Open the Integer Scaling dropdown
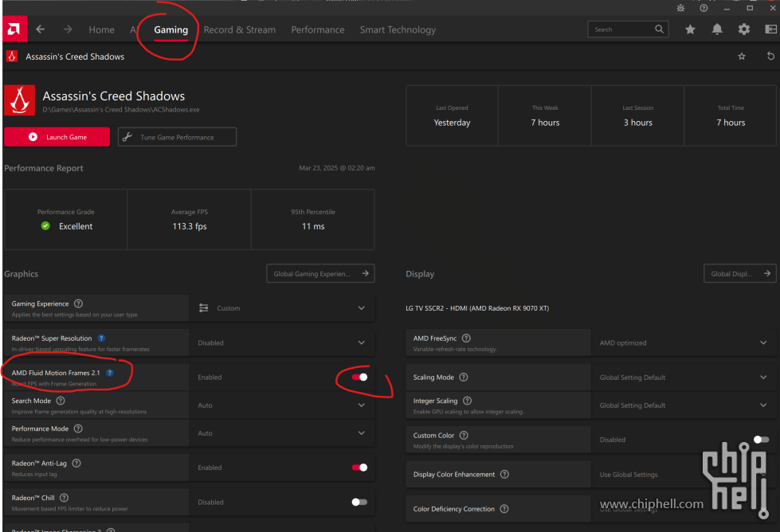This screenshot has width=780, height=532. pos(684,405)
